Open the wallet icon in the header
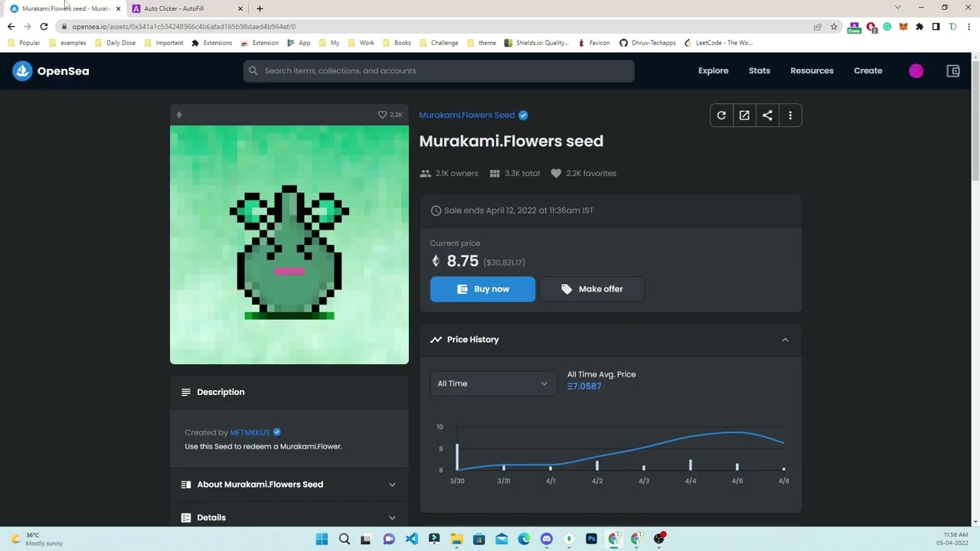The height and width of the screenshot is (551, 980). [x=953, y=71]
